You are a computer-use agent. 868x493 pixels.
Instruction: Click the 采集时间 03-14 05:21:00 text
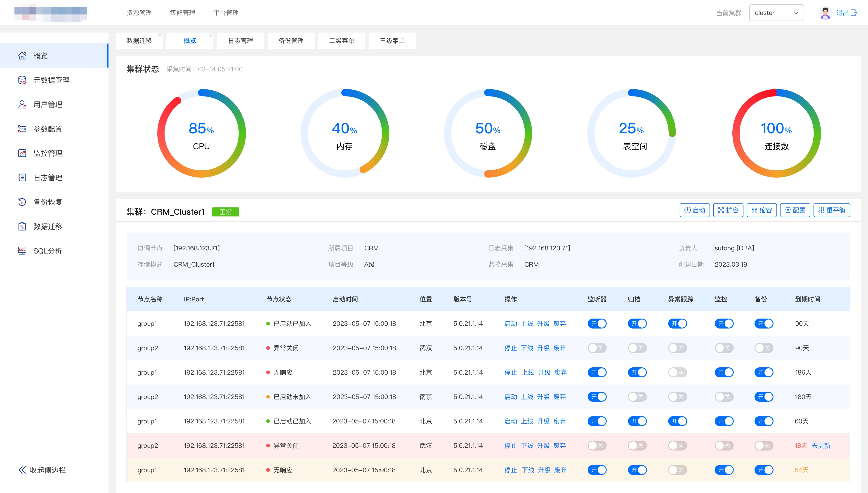coord(205,69)
